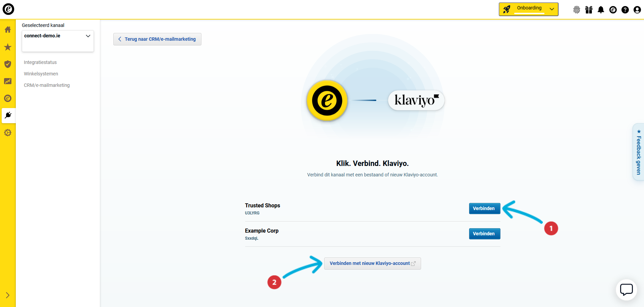This screenshot has width=644, height=307.
Task: Open the Feedback geven side tab
Action: 638,152
